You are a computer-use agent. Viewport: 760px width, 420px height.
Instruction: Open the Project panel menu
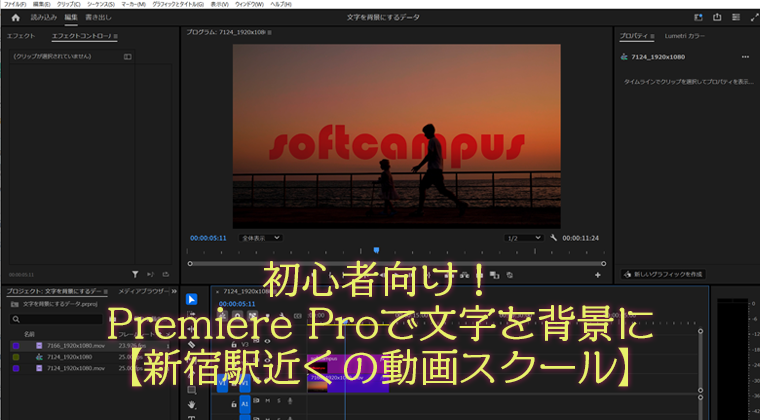tap(105, 292)
